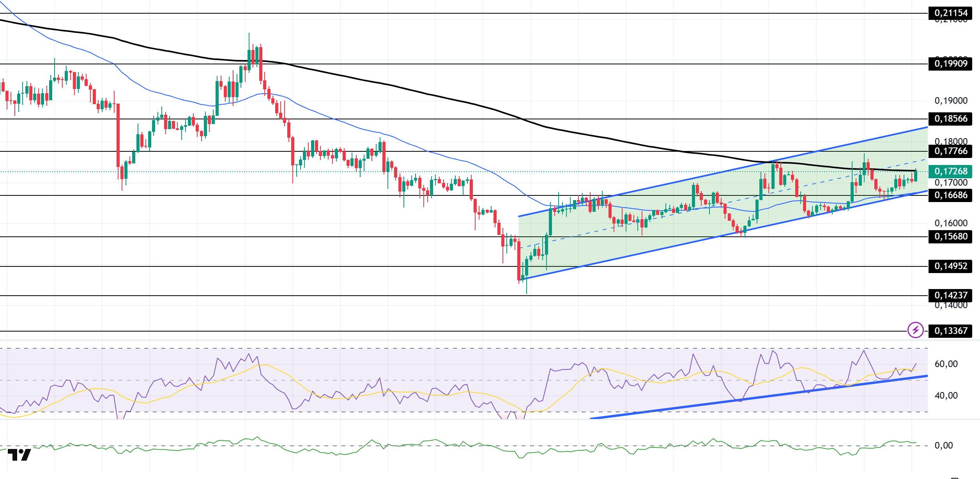This screenshot has width=980, height=479.
Task: Select the 0,15680 price level label
Action: pyautogui.click(x=950, y=236)
